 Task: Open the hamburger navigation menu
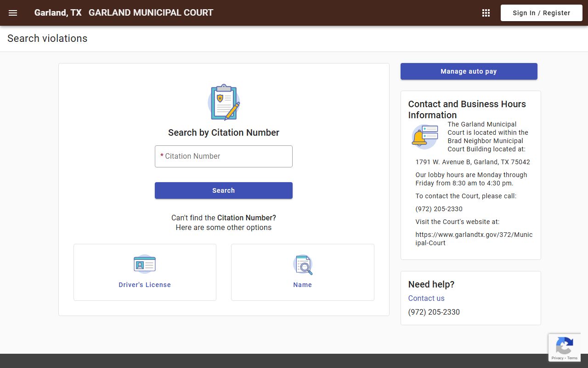[13, 13]
